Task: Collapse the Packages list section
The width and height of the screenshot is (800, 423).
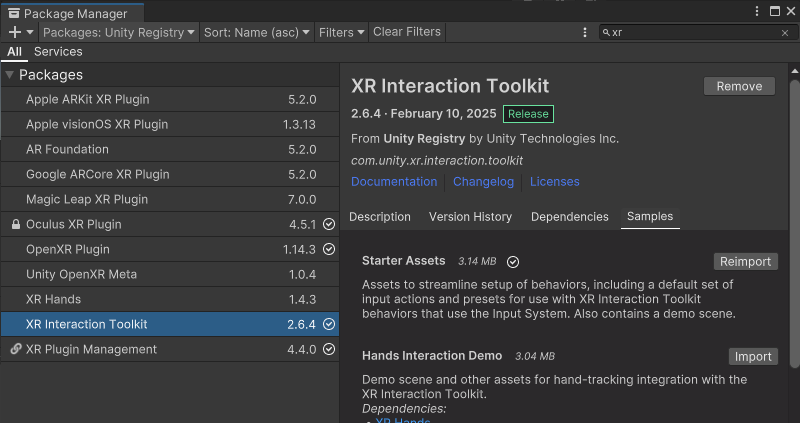Action: 9,75
